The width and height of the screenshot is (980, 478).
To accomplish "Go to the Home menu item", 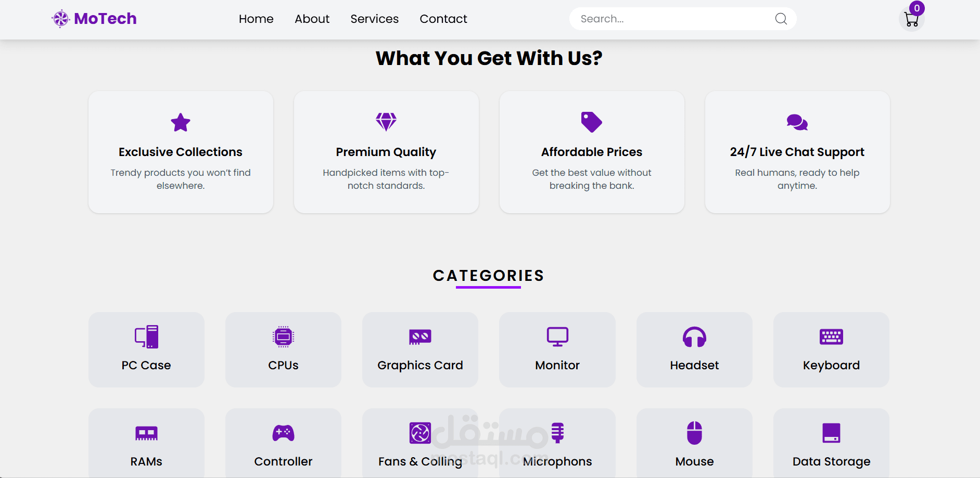I will 256,19.
